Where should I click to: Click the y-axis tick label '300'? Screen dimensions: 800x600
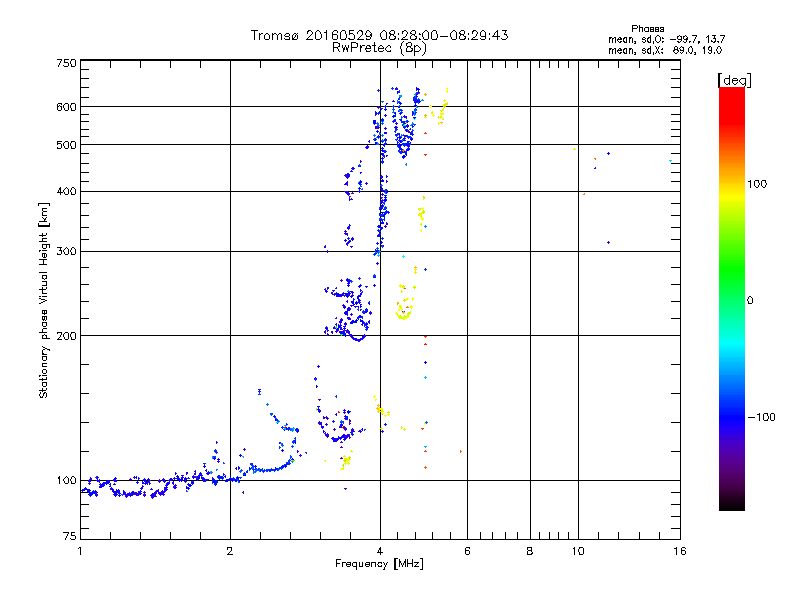(x=66, y=251)
